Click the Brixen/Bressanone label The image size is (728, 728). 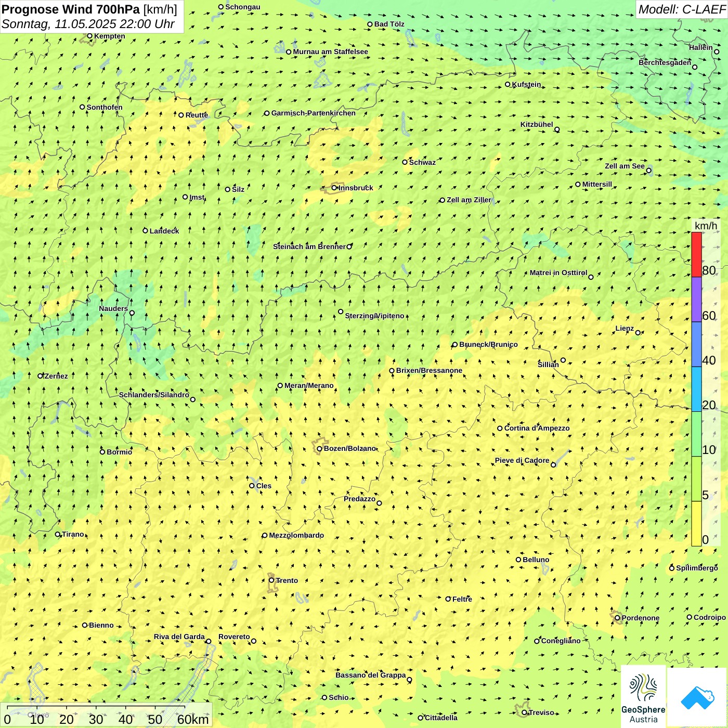point(429,370)
